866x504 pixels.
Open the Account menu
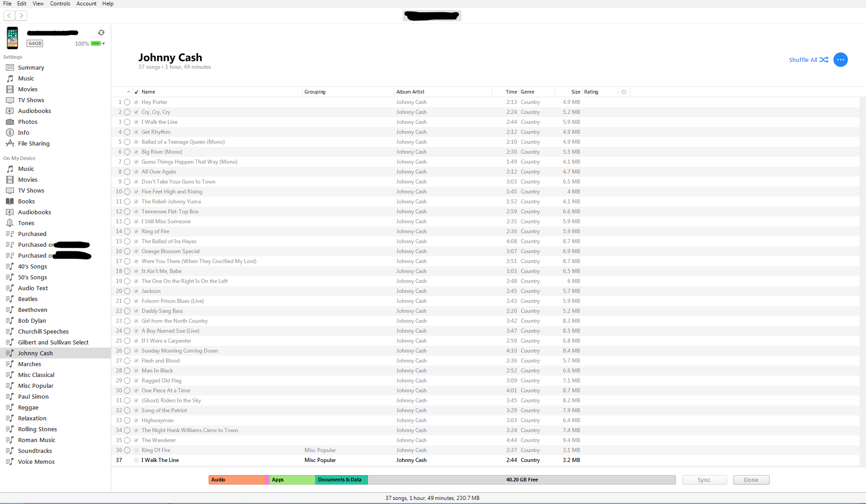coord(86,4)
